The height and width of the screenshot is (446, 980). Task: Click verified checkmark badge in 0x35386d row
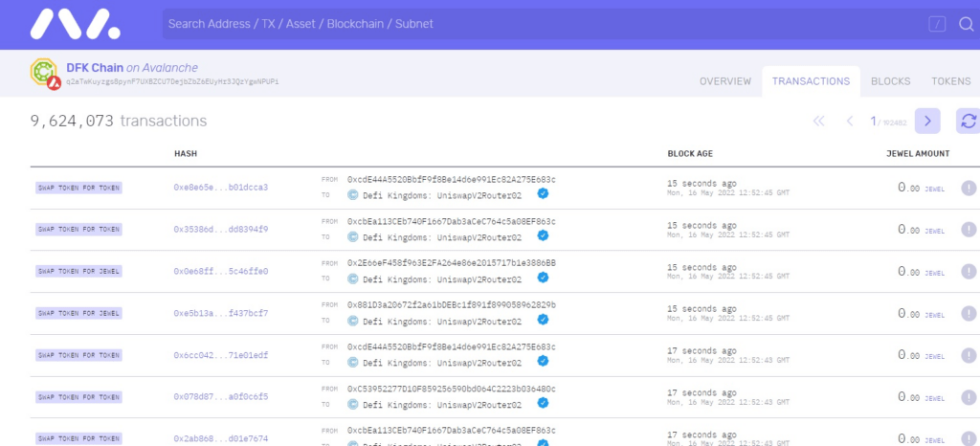click(544, 235)
